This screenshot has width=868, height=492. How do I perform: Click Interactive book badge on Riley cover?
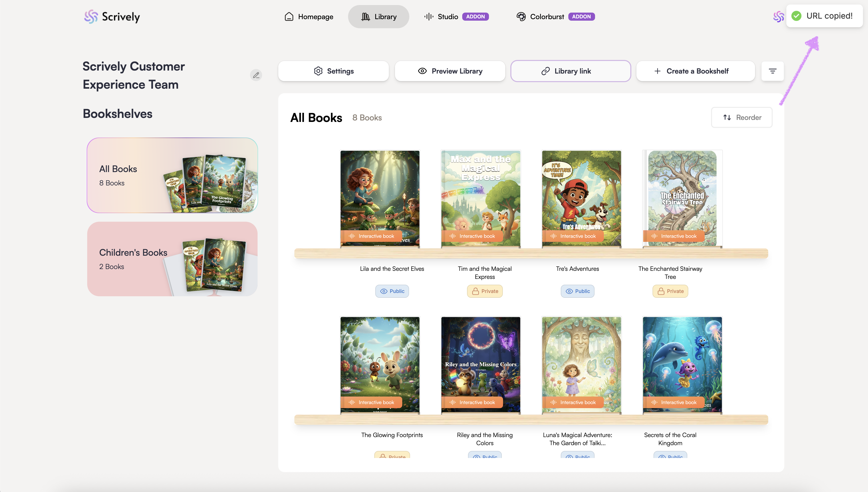pyautogui.click(x=472, y=403)
